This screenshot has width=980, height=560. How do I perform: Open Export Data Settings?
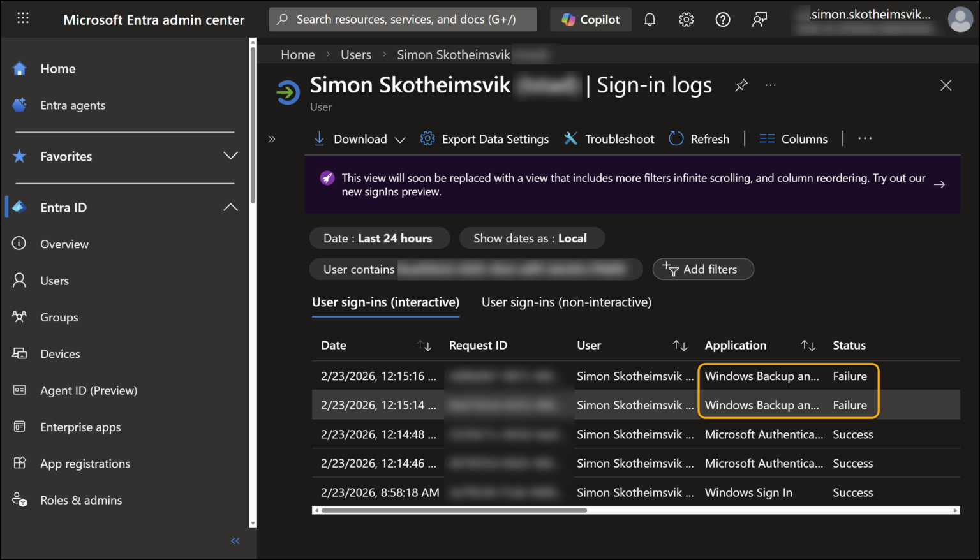click(484, 139)
